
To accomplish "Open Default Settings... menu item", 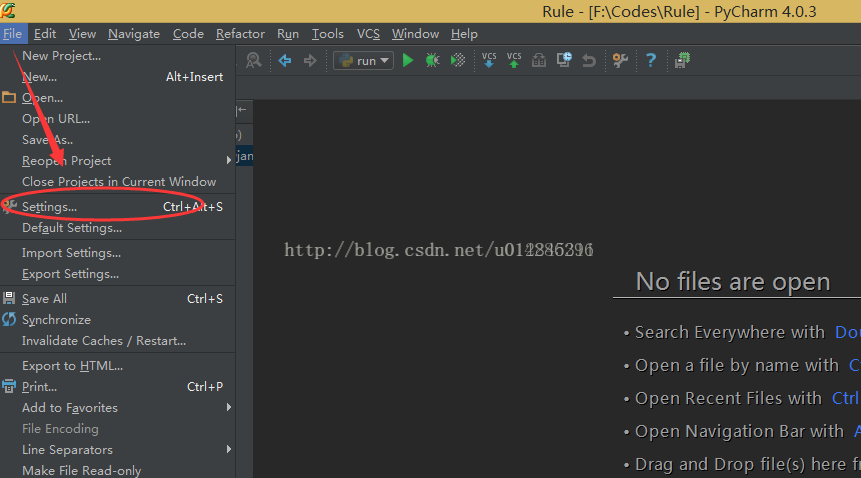I will click(118, 228).
